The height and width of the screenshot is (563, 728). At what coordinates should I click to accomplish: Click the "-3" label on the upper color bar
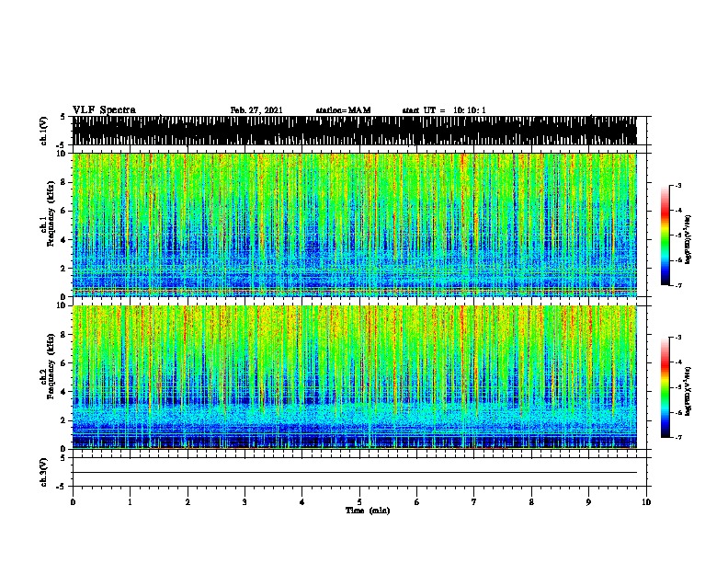point(678,186)
